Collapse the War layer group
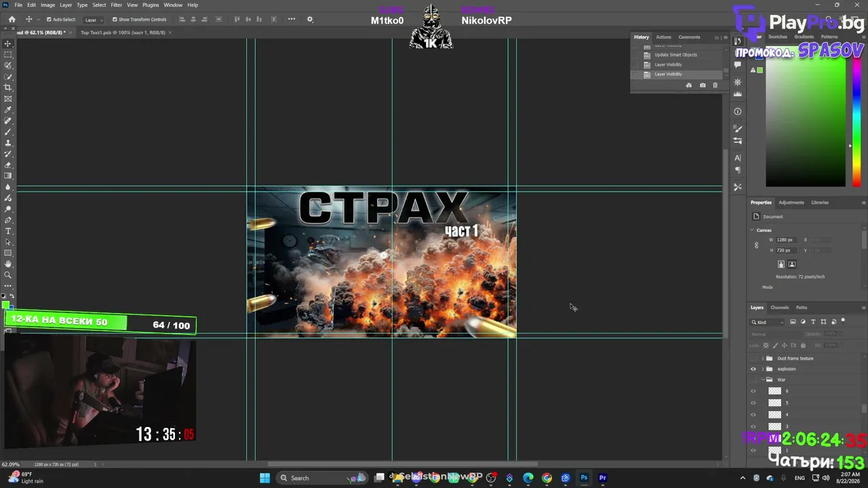Image resolution: width=868 pixels, height=488 pixels. pyautogui.click(x=763, y=380)
